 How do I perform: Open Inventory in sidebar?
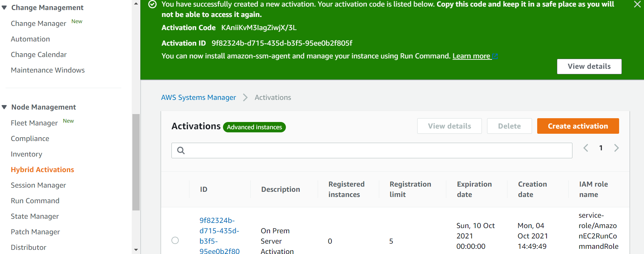coord(27,154)
